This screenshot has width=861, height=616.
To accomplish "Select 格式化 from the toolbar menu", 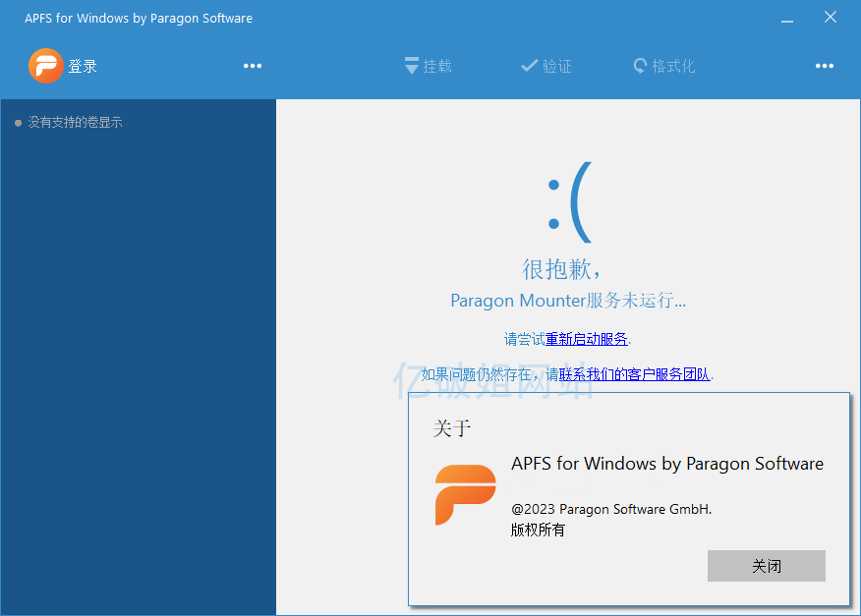I will [676, 66].
